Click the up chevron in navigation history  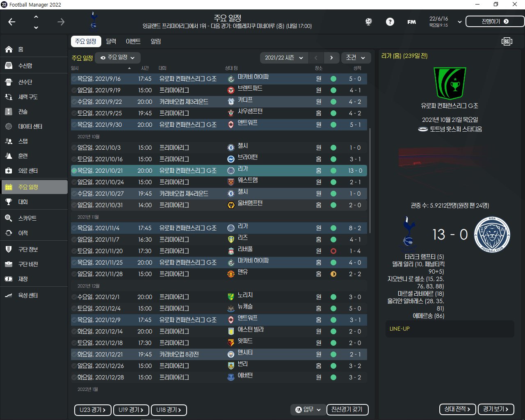point(36,17)
